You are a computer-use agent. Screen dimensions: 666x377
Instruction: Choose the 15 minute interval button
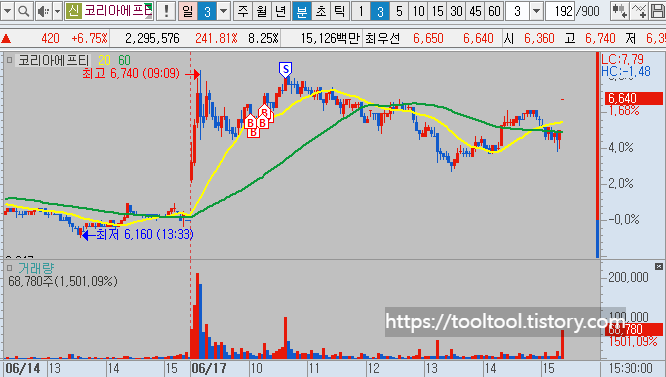point(437,11)
